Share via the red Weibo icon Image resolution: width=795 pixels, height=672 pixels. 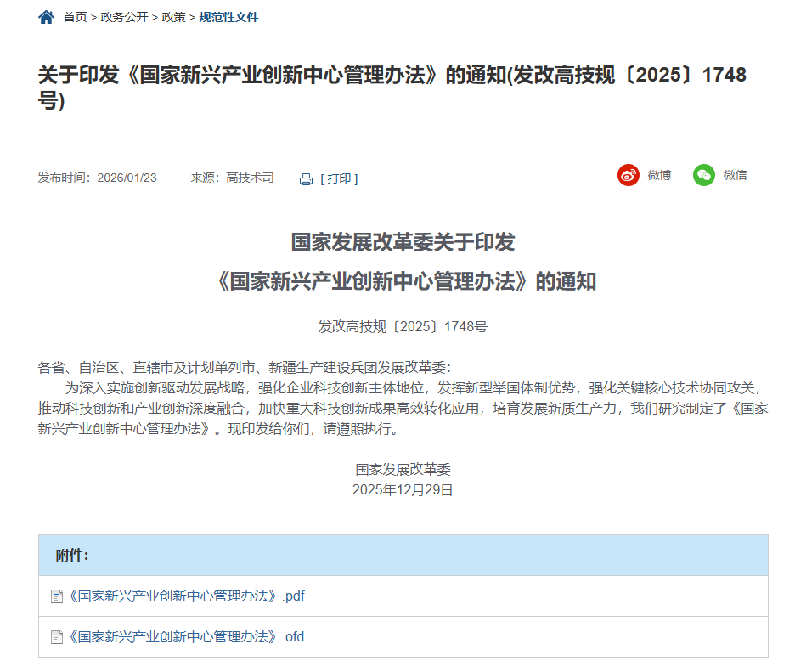click(628, 176)
